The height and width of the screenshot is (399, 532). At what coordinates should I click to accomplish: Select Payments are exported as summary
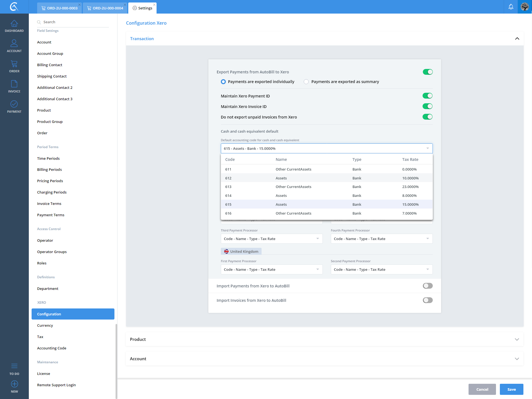coord(306,82)
